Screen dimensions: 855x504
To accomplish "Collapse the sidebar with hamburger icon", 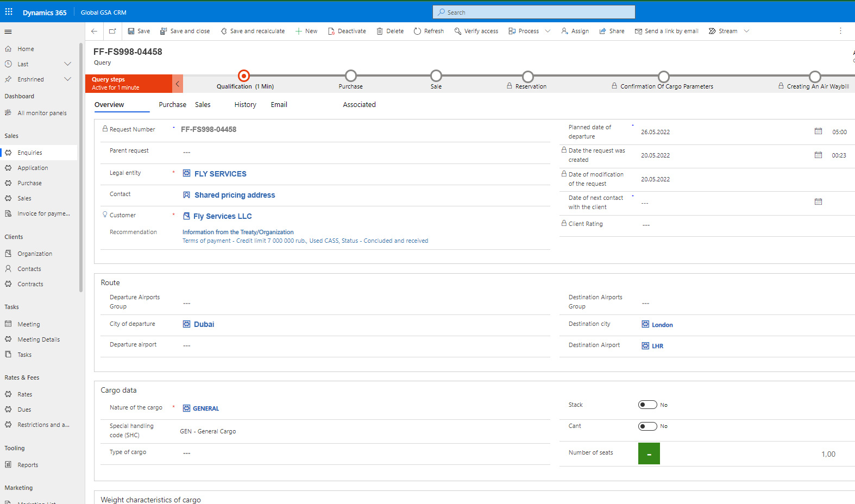I will point(8,31).
